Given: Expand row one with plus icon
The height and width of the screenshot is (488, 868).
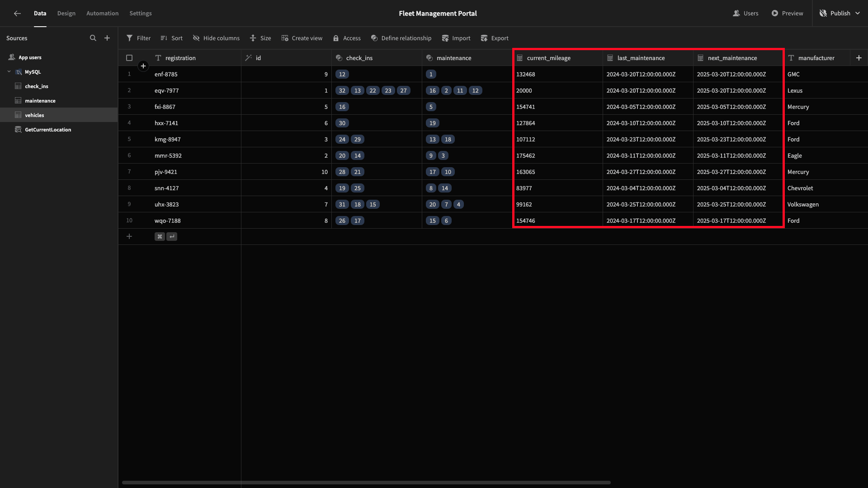Looking at the screenshot, I should 143,66.
